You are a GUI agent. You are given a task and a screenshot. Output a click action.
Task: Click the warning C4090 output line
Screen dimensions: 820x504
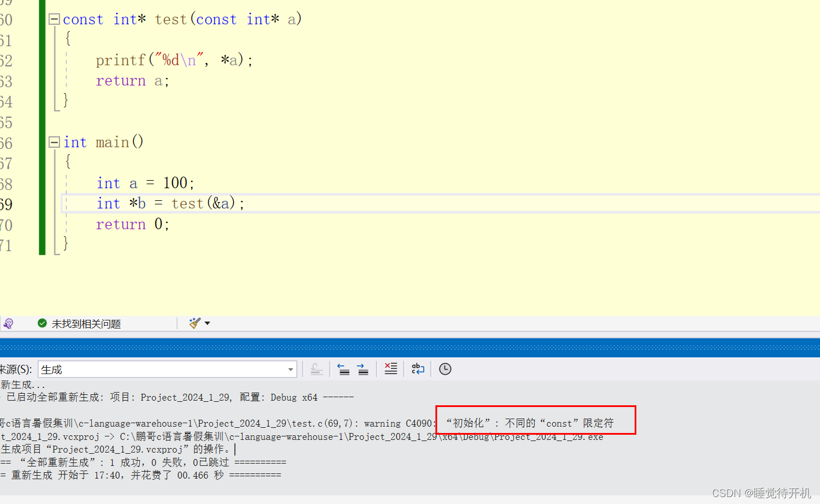(307, 423)
